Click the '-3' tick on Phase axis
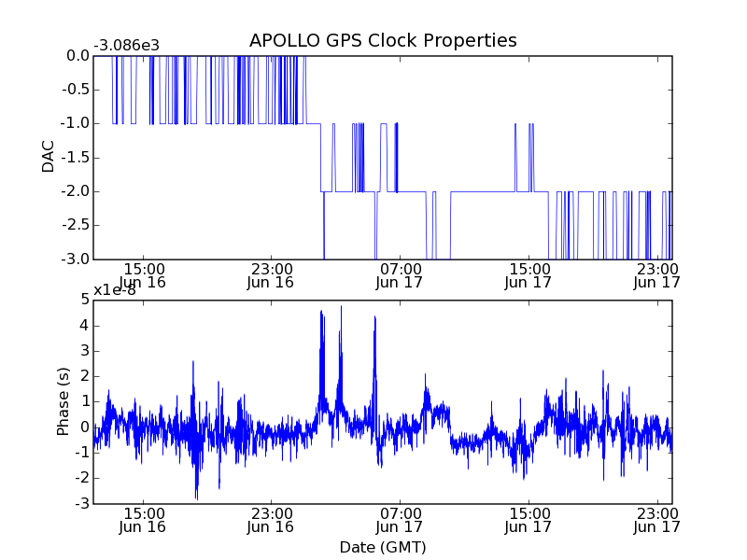 click(83, 503)
